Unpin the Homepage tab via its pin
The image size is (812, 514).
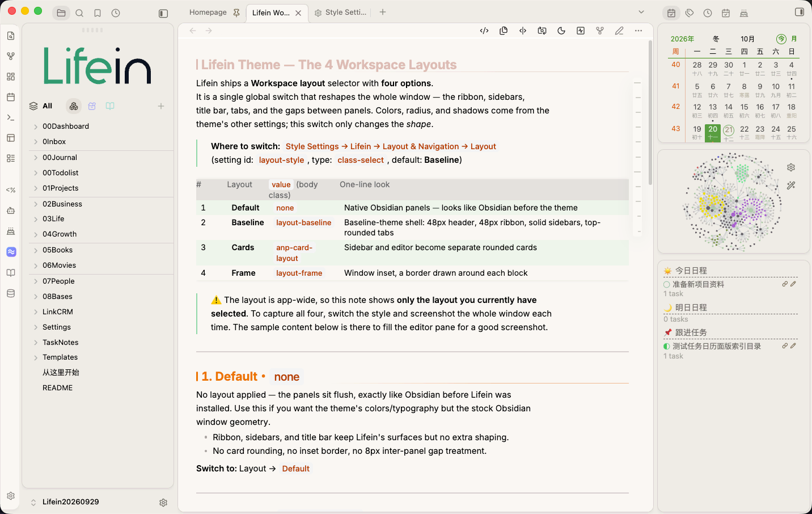click(236, 12)
